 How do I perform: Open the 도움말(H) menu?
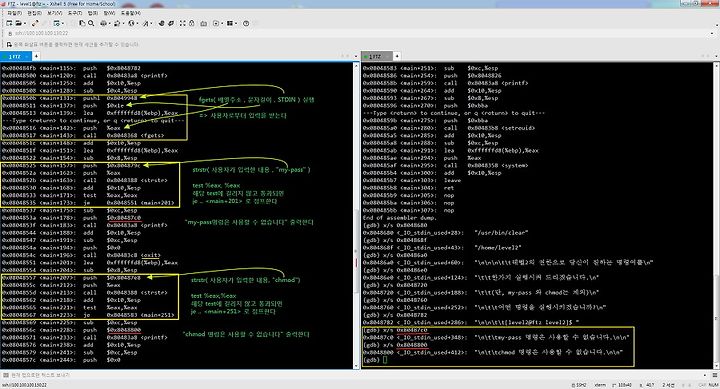[x=130, y=13]
